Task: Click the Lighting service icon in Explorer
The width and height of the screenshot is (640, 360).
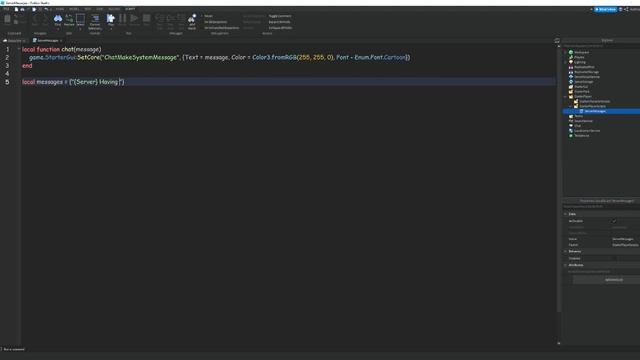Action: [571, 62]
